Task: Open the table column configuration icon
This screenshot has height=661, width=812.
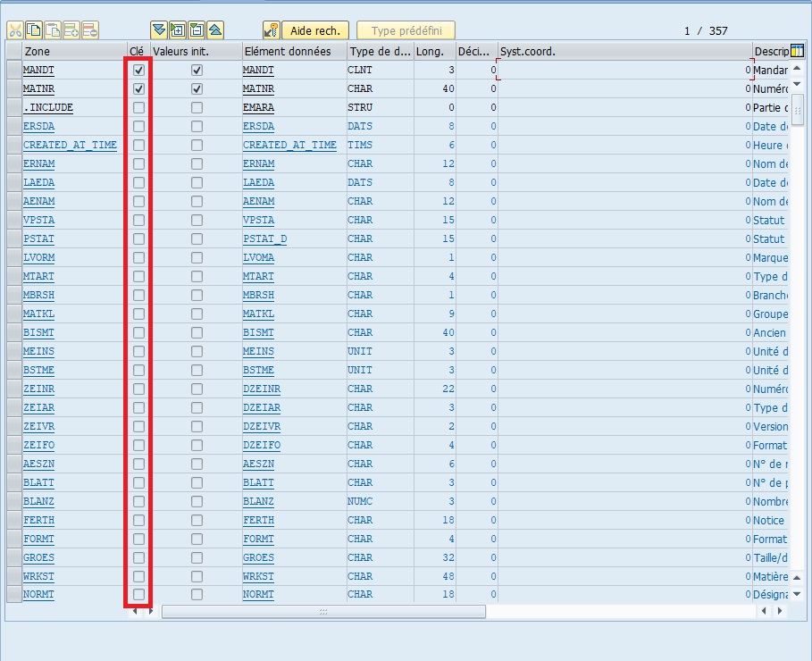Action: pos(798,51)
